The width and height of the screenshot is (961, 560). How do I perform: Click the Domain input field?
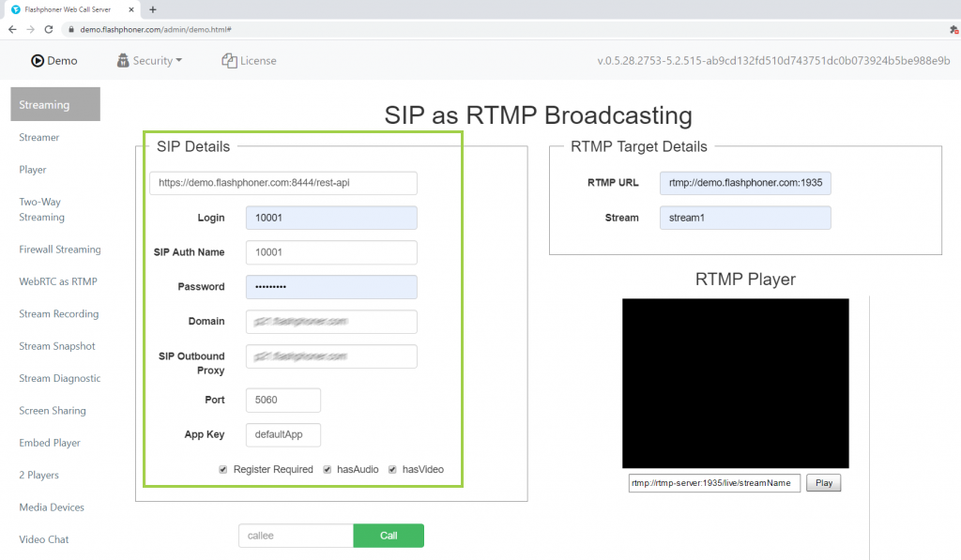331,322
